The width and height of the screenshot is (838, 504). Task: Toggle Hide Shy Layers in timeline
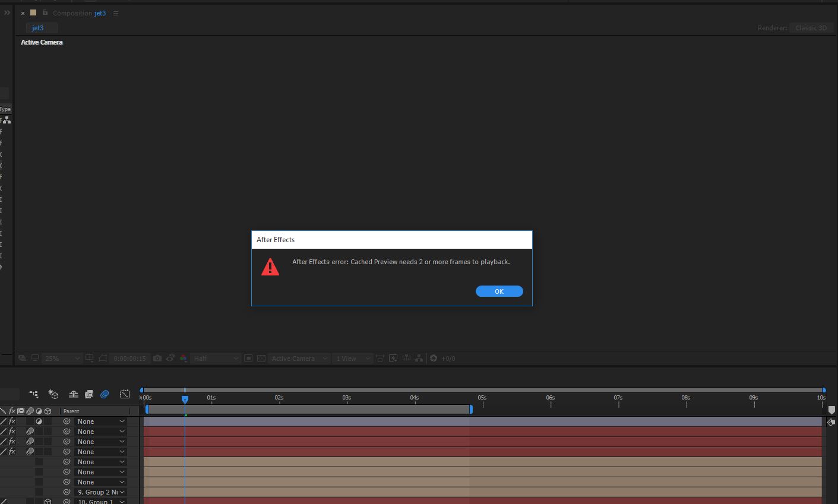[x=74, y=394]
